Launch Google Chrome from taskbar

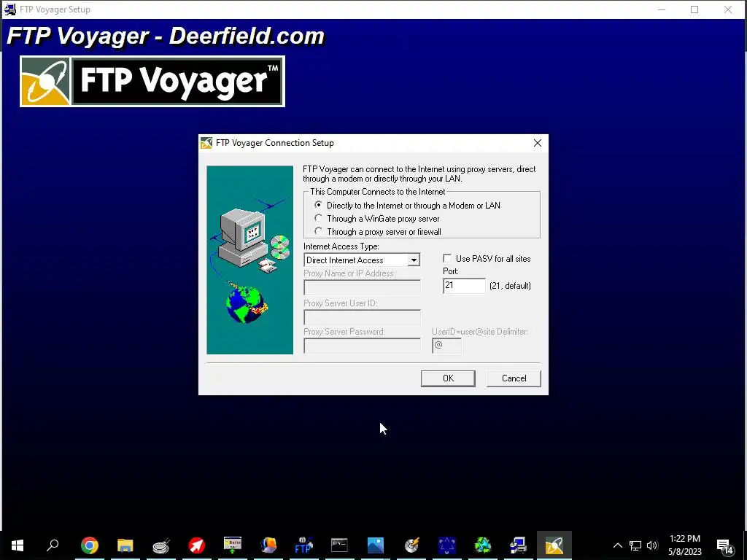coord(90,545)
